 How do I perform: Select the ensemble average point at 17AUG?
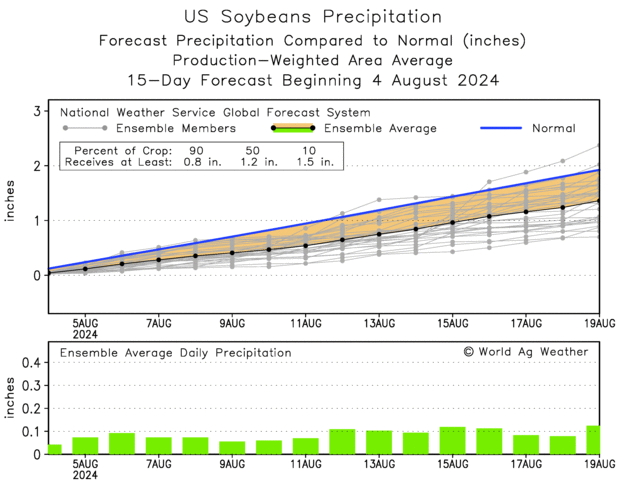[x=526, y=212]
